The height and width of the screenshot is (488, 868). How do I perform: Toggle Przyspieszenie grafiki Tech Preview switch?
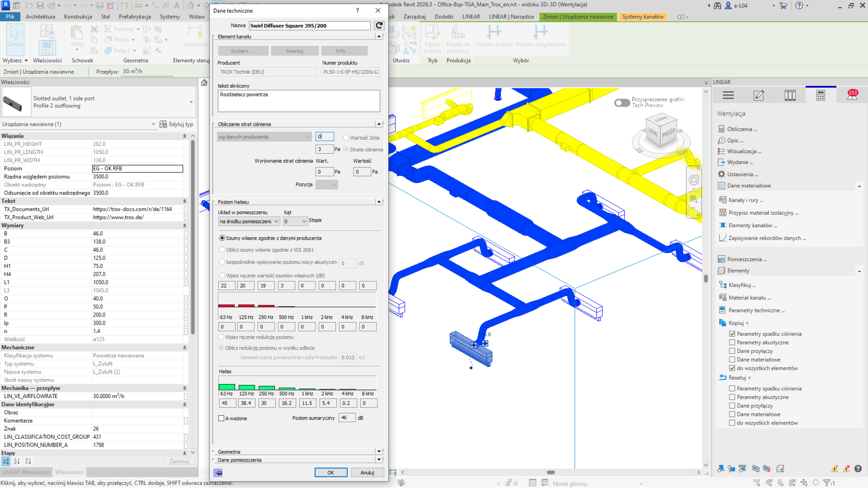click(x=621, y=102)
